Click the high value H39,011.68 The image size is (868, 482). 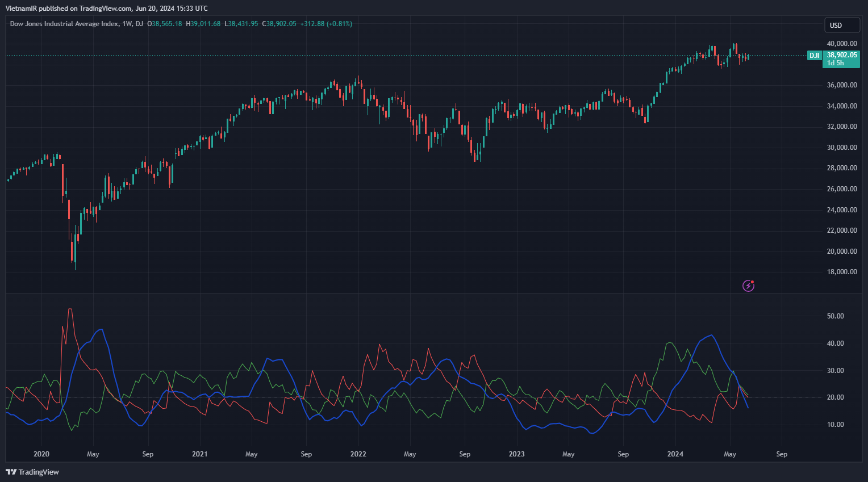click(203, 24)
